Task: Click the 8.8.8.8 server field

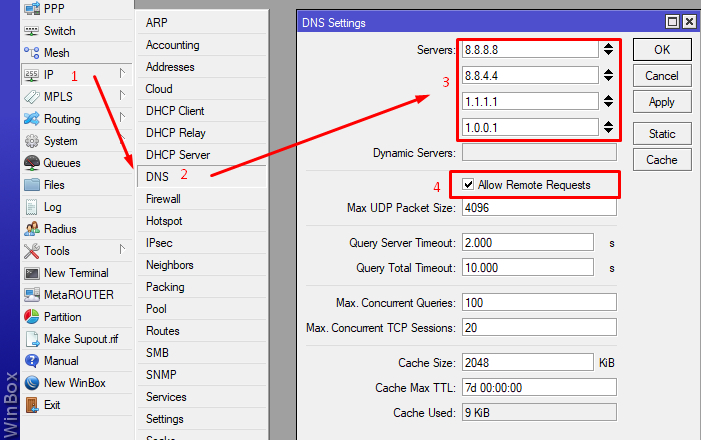Action: pos(530,49)
